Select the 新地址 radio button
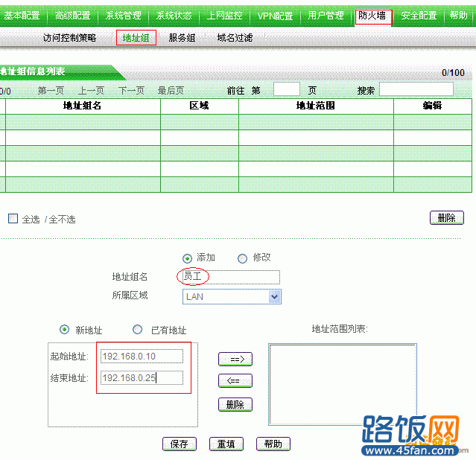The image size is (476, 460). [x=64, y=329]
